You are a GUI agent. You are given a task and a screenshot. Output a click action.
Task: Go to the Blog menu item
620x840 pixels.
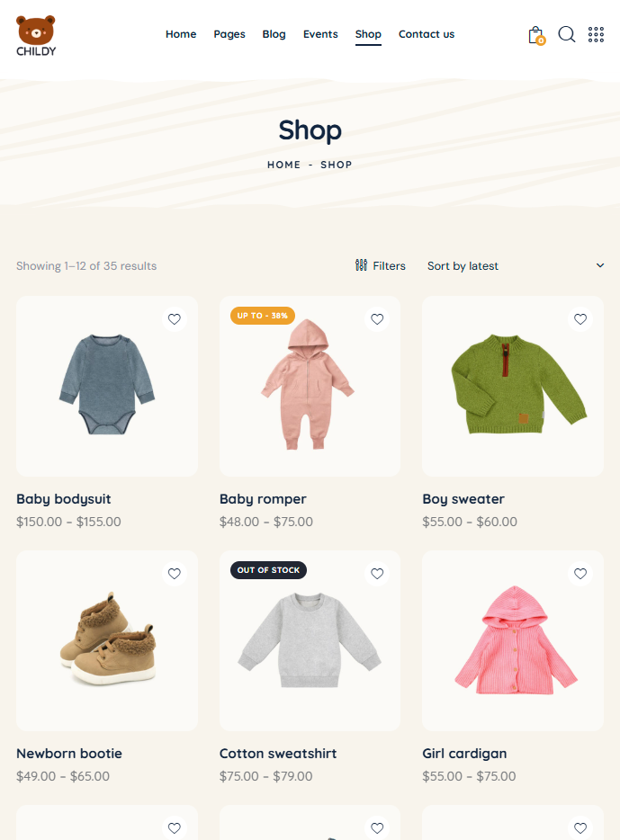(274, 34)
